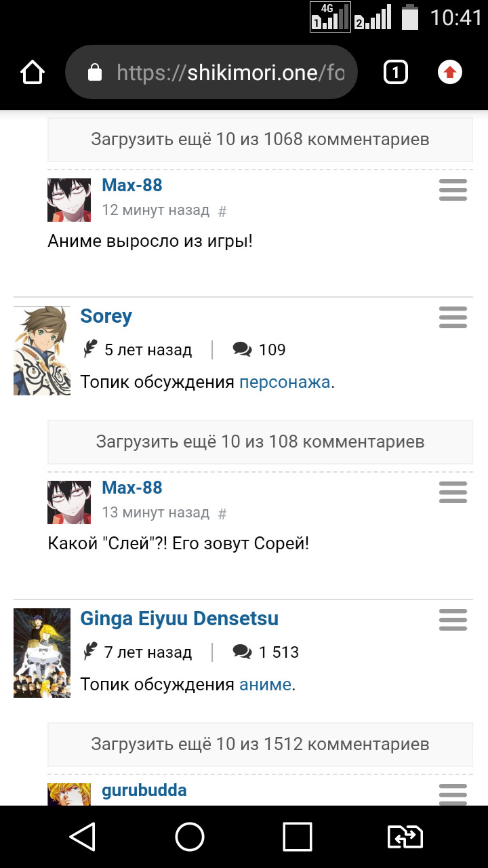Load 10 more of 108 comments
The height and width of the screenshot is (868, 488).
point(260,442)
